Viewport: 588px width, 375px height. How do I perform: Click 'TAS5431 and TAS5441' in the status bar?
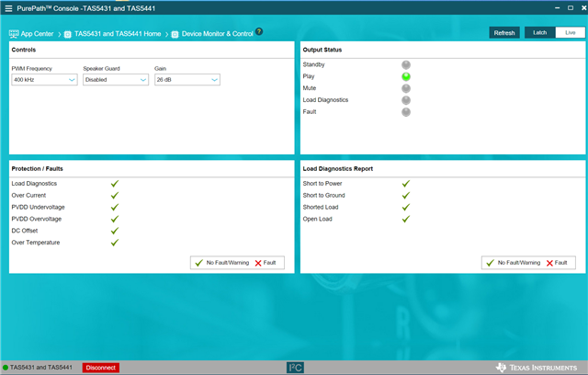40,368
